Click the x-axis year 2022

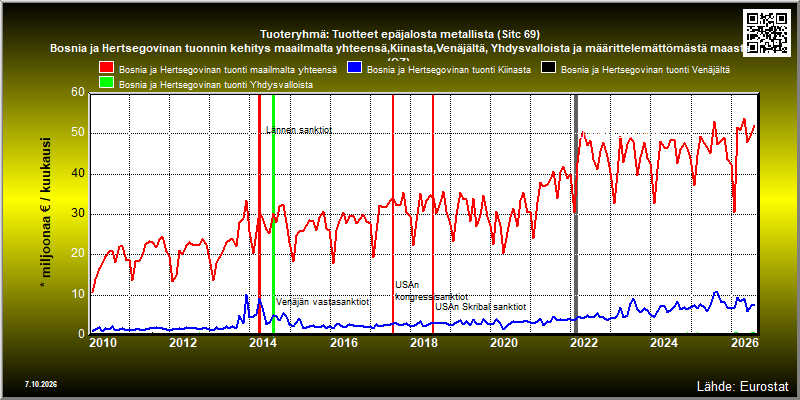[583, 343]
